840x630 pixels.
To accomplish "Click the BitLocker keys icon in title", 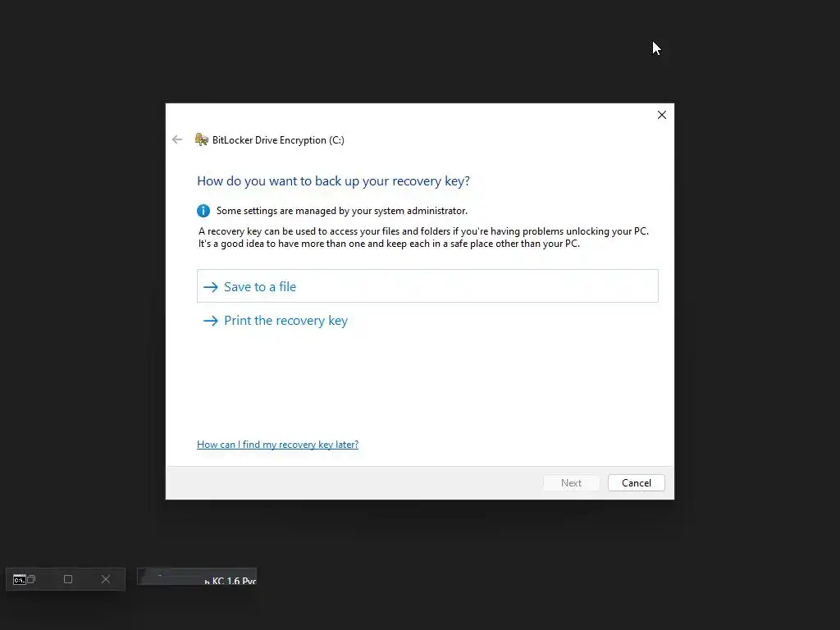I will [202, 139].
